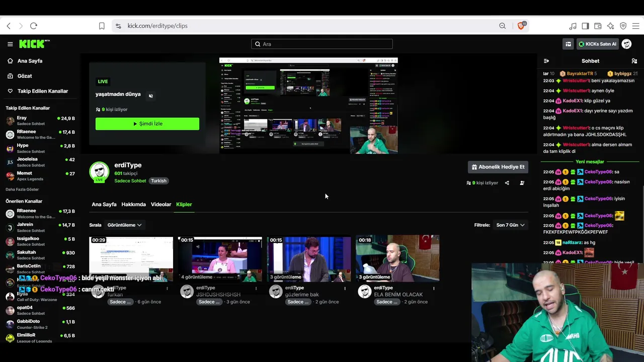
Task: Click the Turkish language tag
Action: click(158, 181)
